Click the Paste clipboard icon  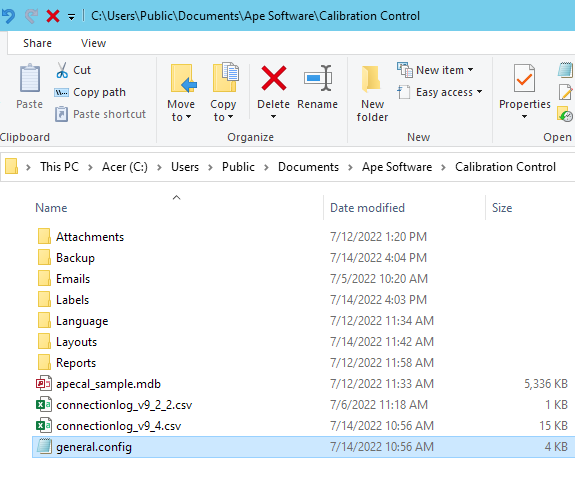[x=30, y=78]
